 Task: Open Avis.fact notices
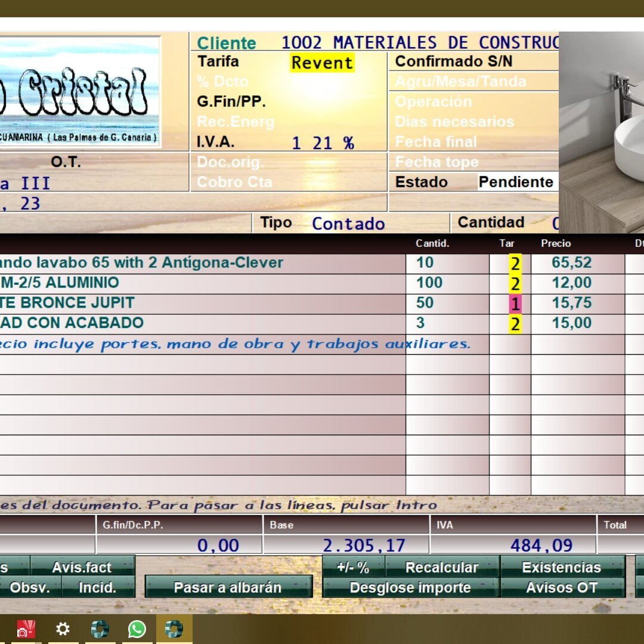click(x=82, y=567)
